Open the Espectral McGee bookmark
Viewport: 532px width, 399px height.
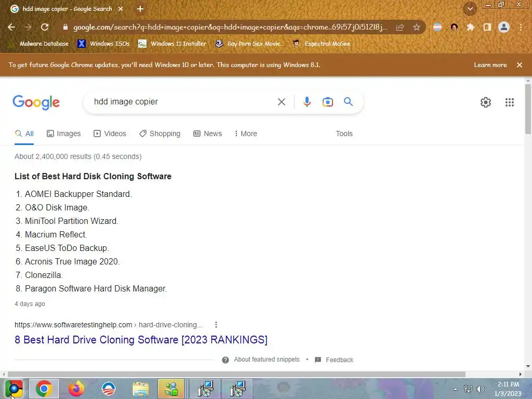click(x=321, y=44)
